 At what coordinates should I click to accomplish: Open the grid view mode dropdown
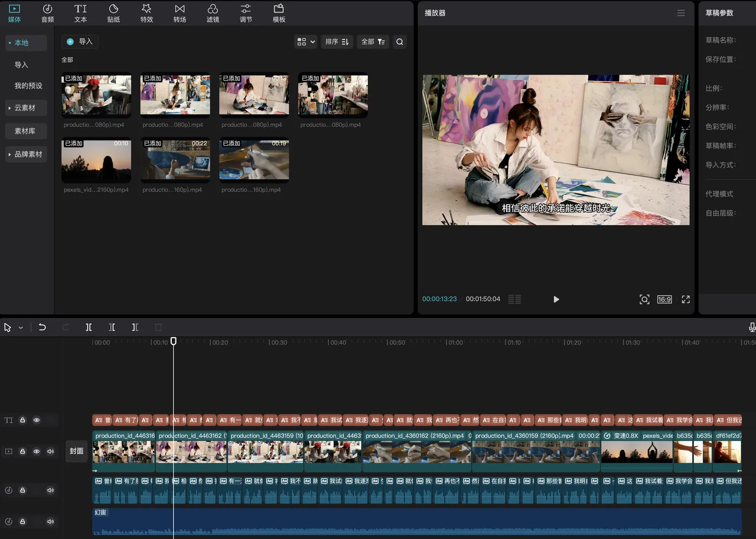click(306, 42)
